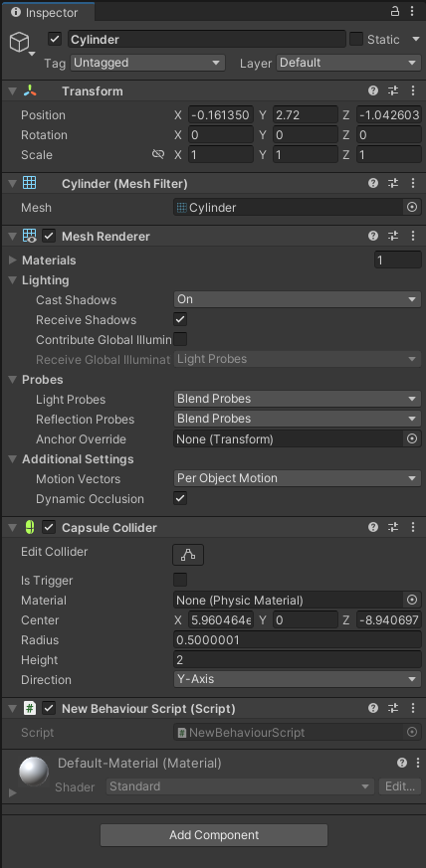Click the Position Y field
This screenshot has width=426, height=868.
coord(305,115)
